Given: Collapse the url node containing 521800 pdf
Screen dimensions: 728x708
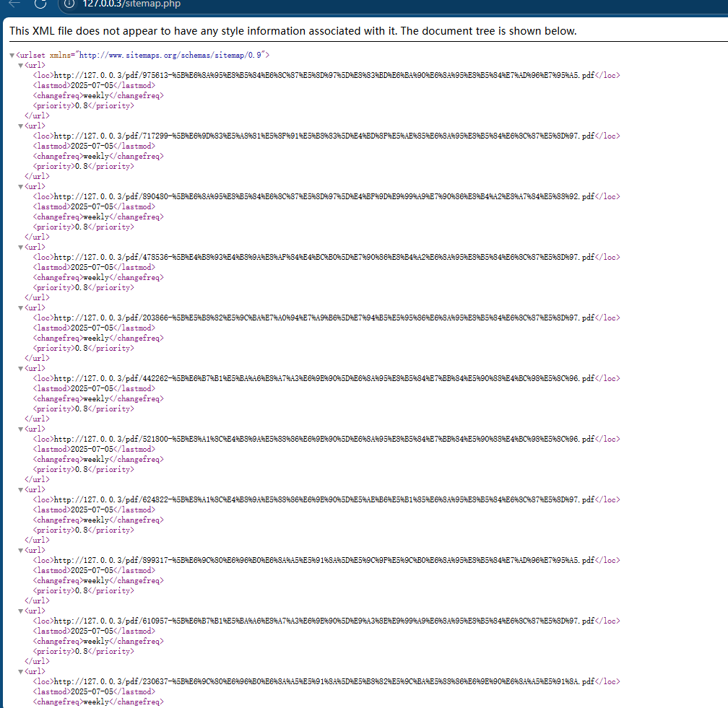Looking at the screenshot, I should coord(20,429).
